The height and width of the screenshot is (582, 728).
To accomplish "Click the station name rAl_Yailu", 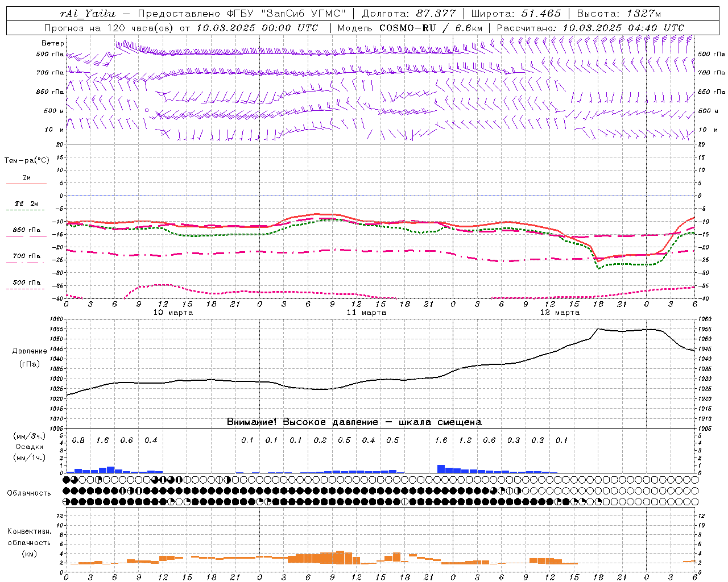I will click(x=88, y=14).
